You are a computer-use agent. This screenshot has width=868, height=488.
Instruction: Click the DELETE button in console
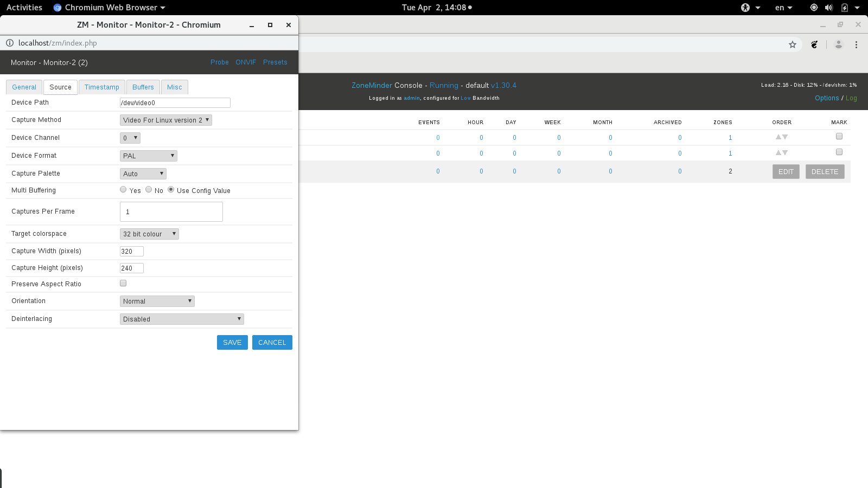tap(825, 171)
